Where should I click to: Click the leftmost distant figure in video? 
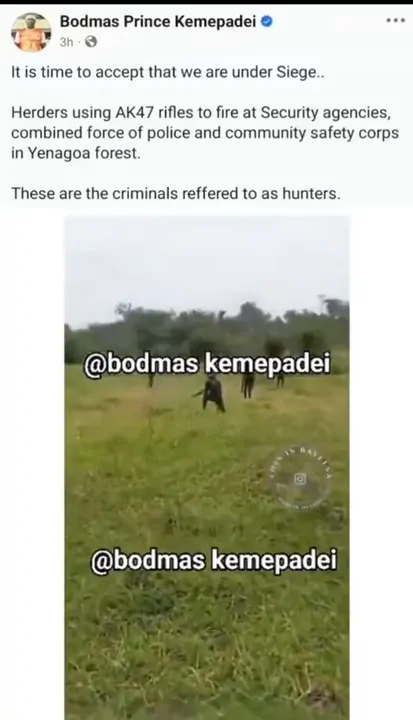pos(151,380)
